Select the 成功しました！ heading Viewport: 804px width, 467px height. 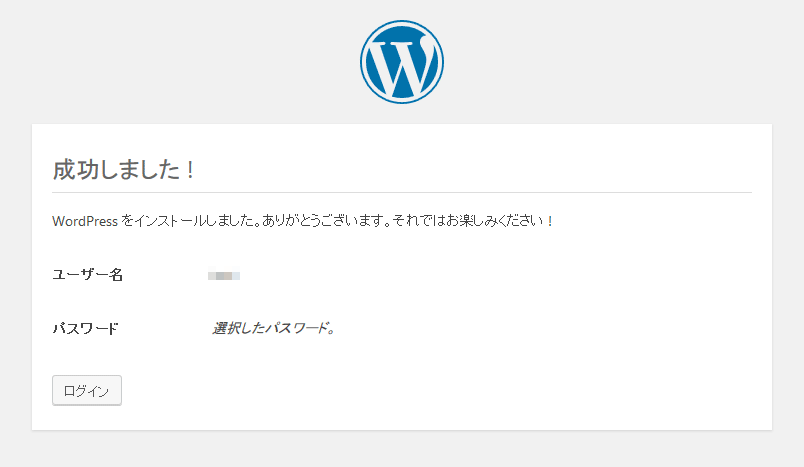[x=124, y=169]
